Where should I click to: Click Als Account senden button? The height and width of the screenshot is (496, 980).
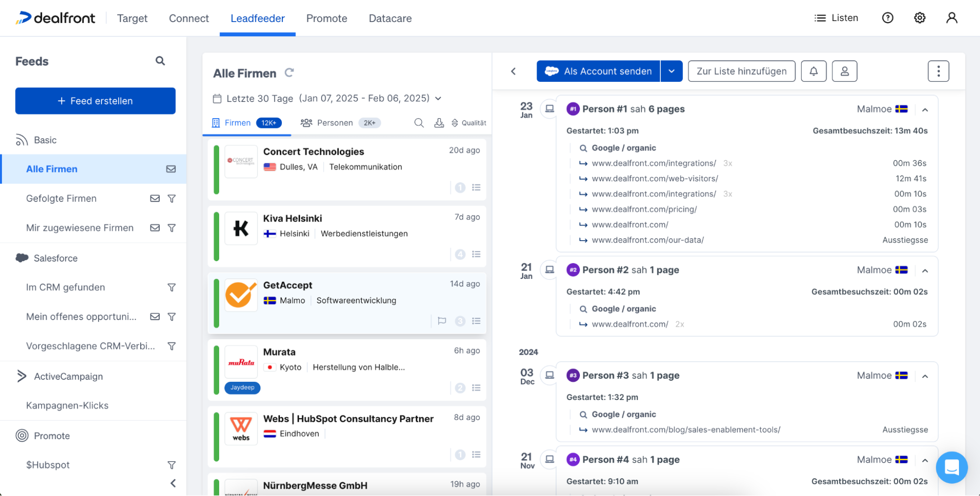pos(599,71)
